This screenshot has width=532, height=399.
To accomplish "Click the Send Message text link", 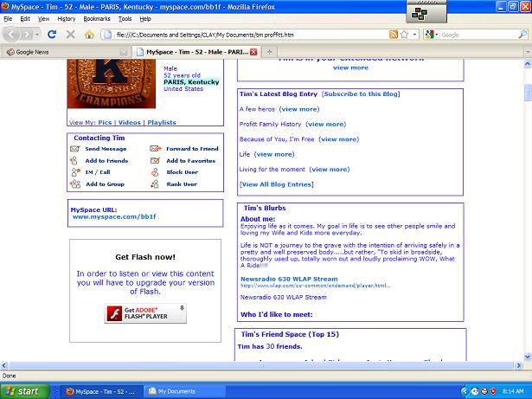I will click(106, 149).
